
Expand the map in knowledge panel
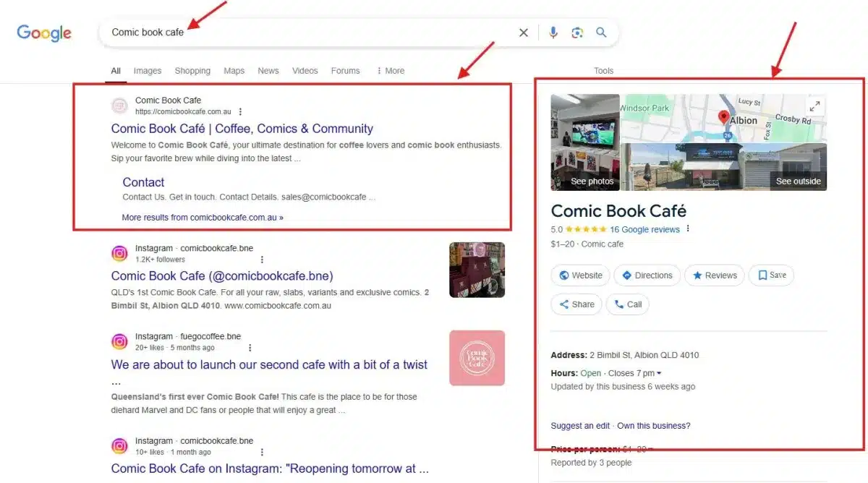814,106
